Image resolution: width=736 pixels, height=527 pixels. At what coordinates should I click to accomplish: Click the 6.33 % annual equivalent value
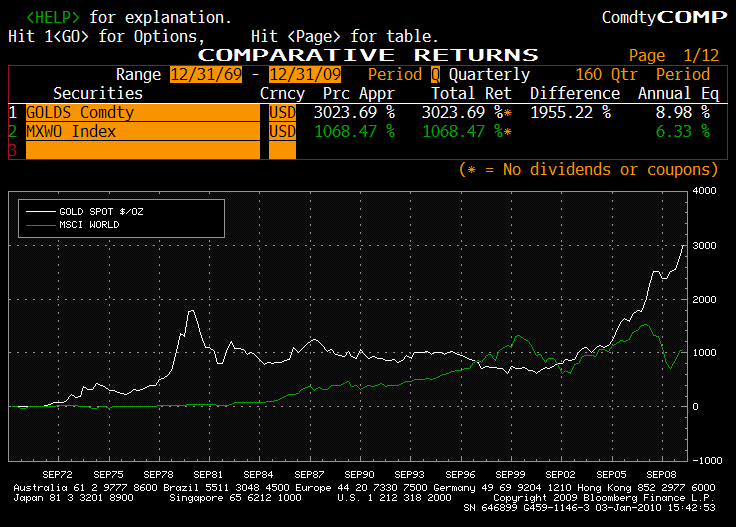(x=682, y=131)
